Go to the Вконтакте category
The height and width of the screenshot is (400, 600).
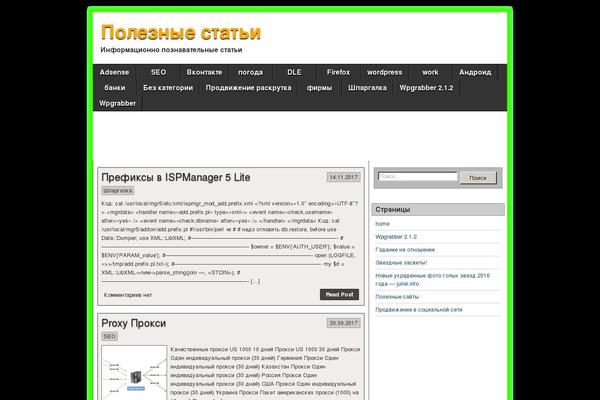204,72
